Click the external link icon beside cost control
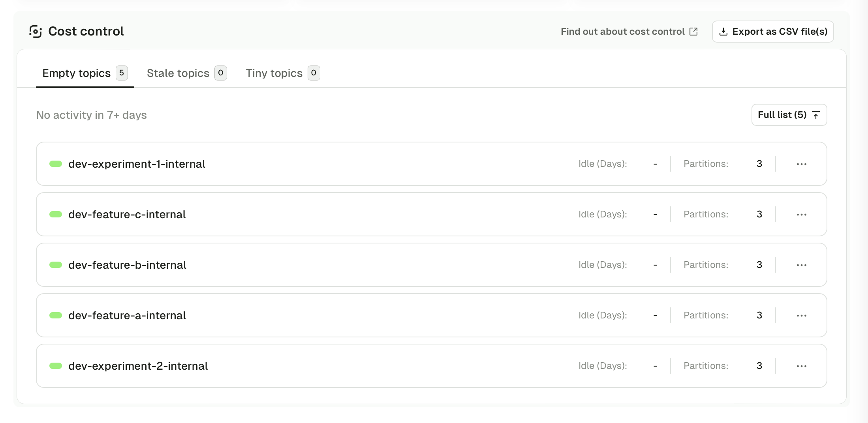Image resolution: width=868 pixels, height=423 pixels. pyautogui.click(x=693, y=31)
